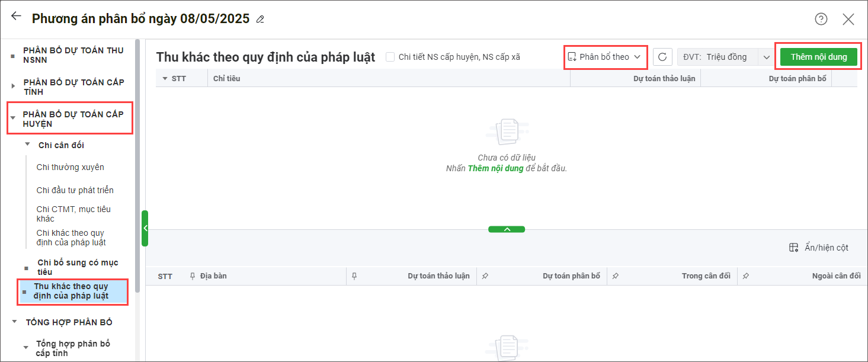Open the ĐVT Triệu đồng unit dropdown

point(766,57)
